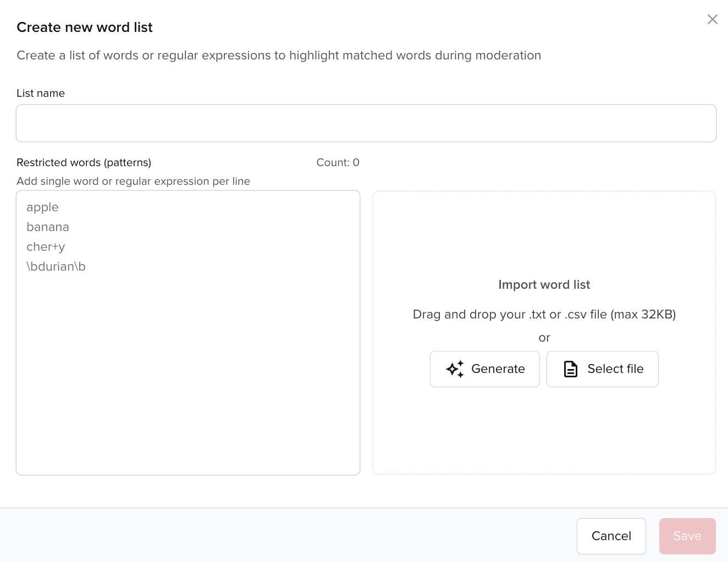Click the X to close the dialog
The height and width of the screenshot is (561, 728).
pyautogui.click(x=713, y=19)
